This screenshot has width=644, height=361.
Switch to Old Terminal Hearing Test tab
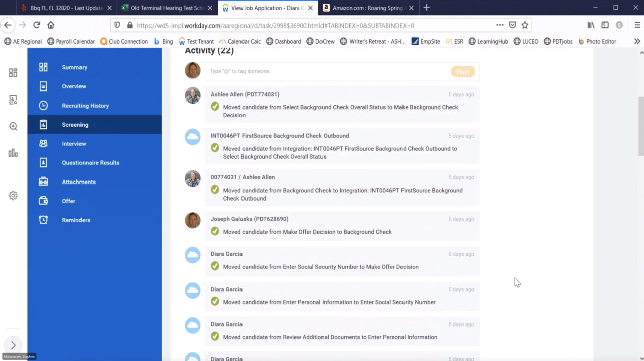167,8
